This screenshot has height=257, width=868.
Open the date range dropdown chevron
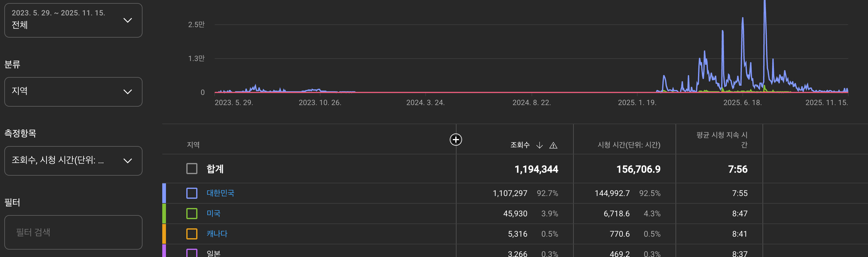(x=127, y=21)
